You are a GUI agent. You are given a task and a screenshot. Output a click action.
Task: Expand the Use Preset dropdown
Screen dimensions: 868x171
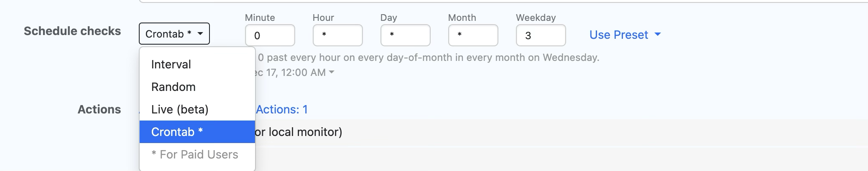click(x=625, y=35)
